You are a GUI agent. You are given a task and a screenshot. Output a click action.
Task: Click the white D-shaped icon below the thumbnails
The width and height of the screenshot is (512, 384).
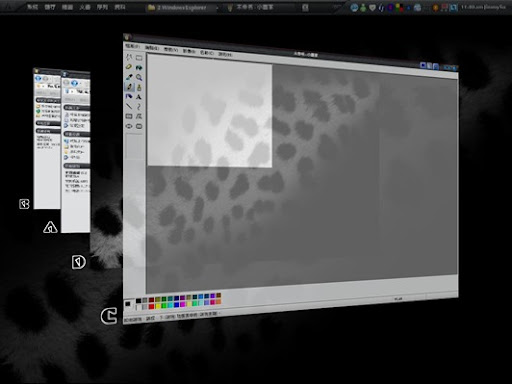(x=79, y=262)
